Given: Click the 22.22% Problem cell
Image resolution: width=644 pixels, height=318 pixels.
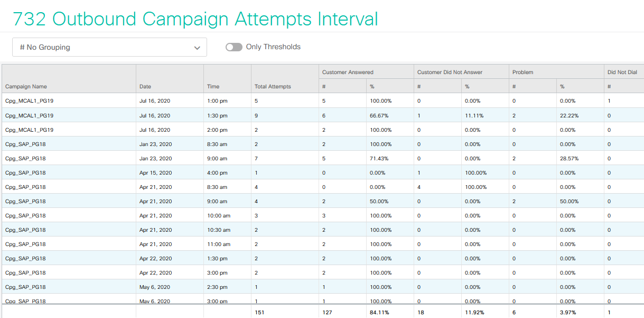Looking at the screenshot, I should click(569, 115).
